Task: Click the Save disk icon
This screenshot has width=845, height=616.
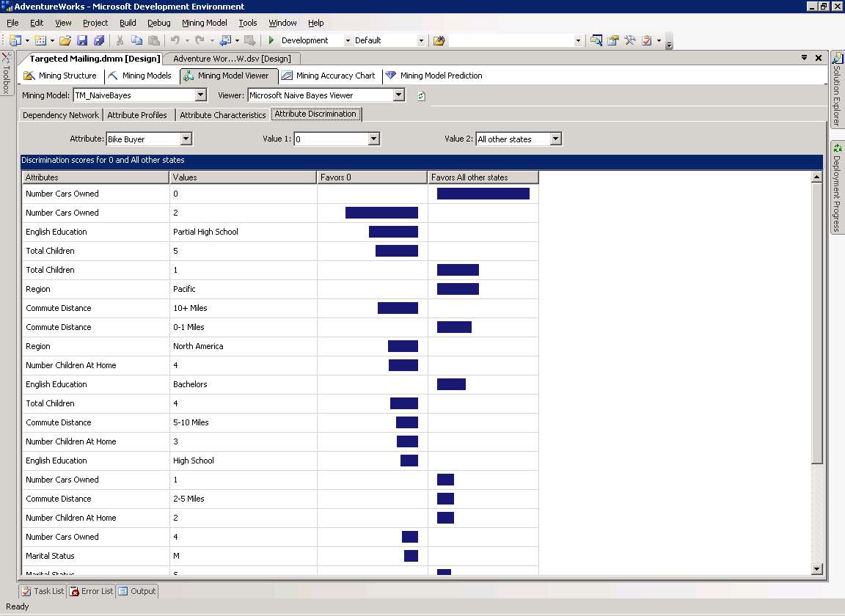Action: (82, 40)
